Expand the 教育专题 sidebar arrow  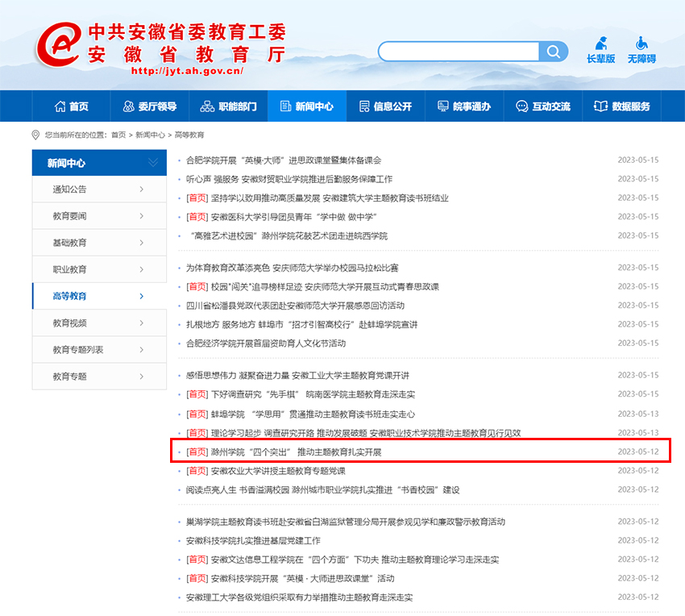(x=142, y=377)
